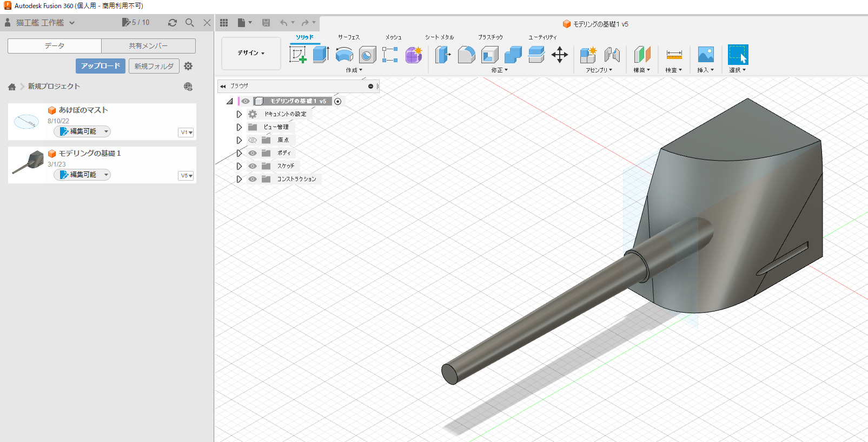
Task: Switch to サーフェス tab
Action: [349, 37]
